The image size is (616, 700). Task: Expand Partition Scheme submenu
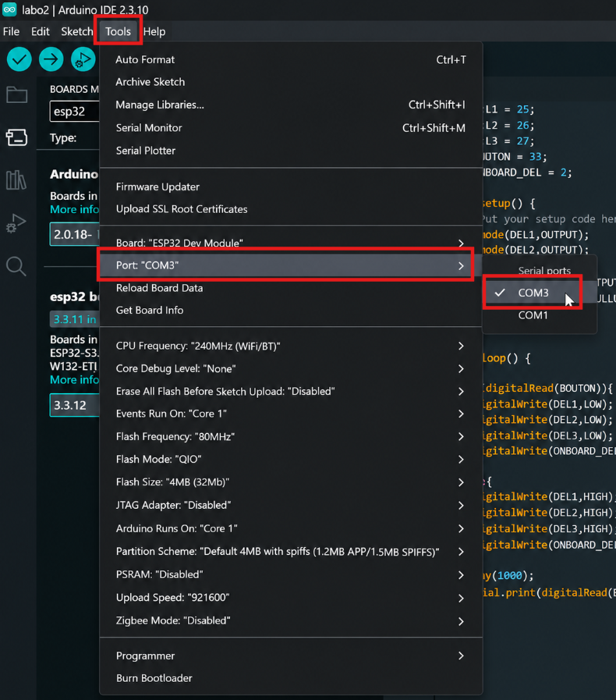(x=291, y=552)
